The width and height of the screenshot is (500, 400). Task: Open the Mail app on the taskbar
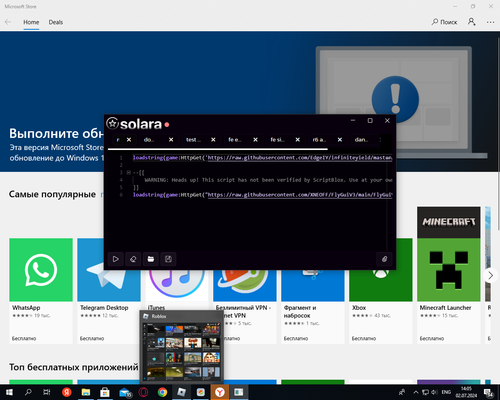point(125,392)
